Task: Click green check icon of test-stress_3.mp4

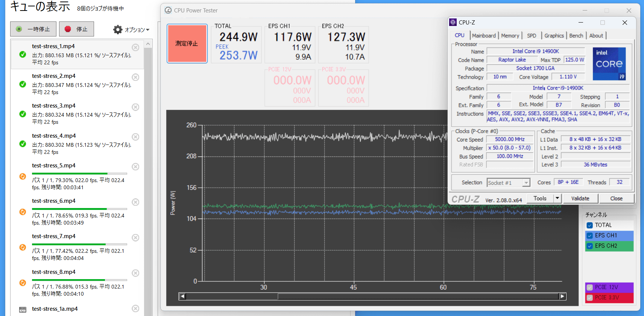Action: (x=23, y=114)
